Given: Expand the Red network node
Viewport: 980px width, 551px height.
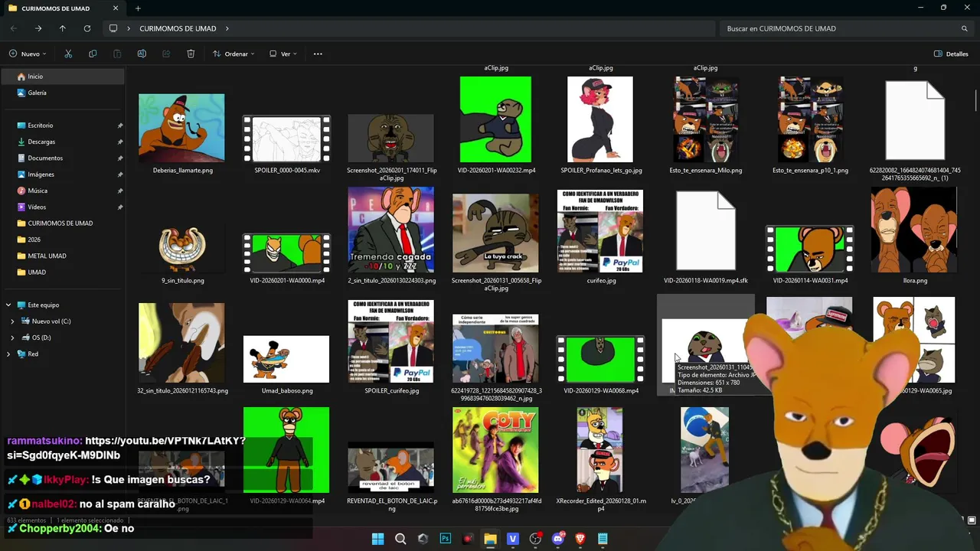Looking at the screenshot, I should tap(8, 354).
